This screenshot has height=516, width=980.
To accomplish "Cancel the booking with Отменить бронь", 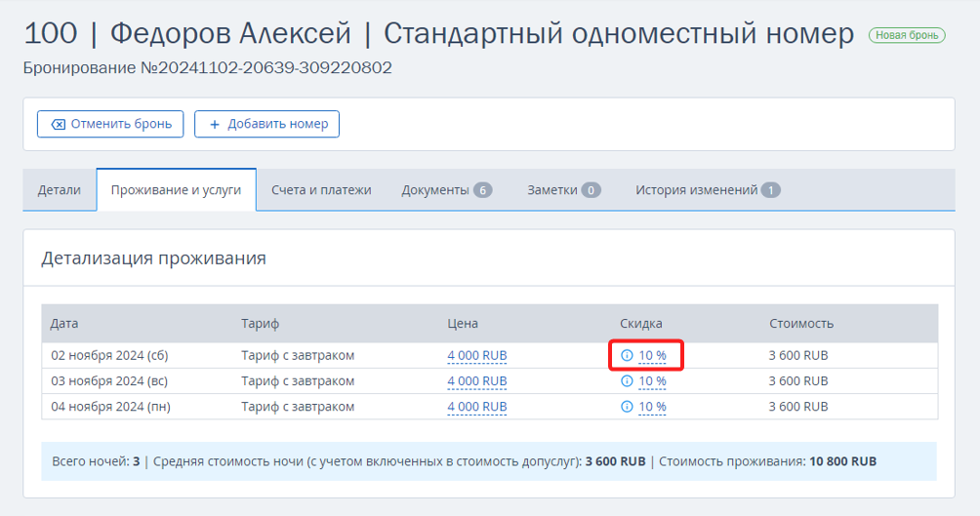I will (110, 124).
